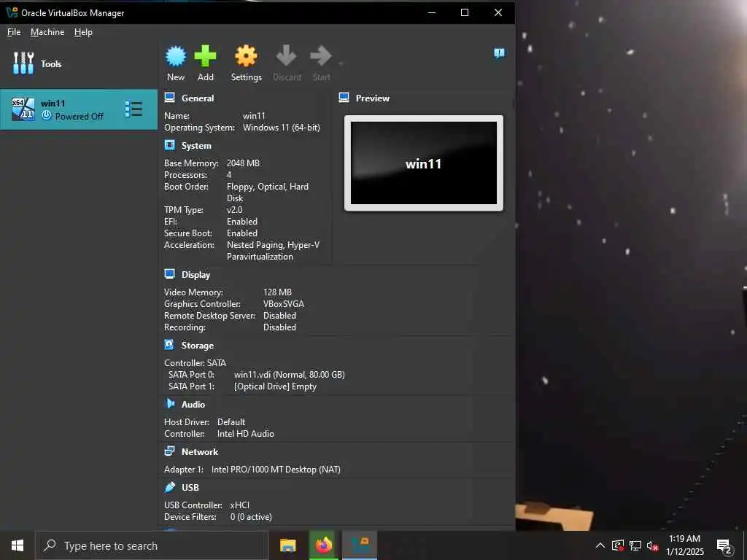Open the clock showing 1:19 AM
Screen dimensions: 747x560
(684, 545)
